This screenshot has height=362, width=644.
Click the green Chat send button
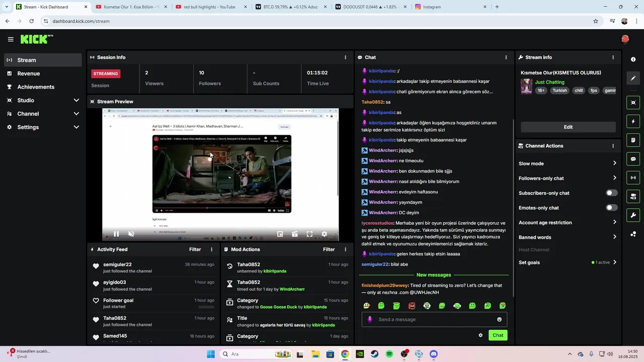[x=498, y=335]
